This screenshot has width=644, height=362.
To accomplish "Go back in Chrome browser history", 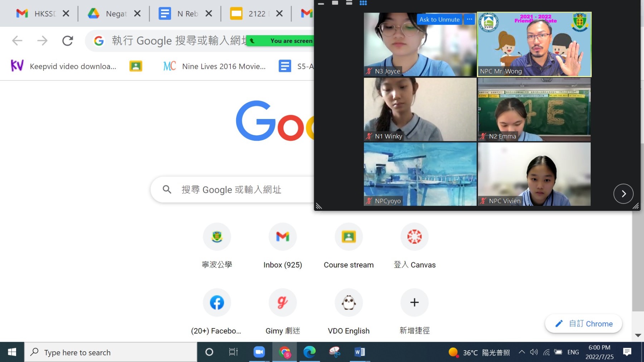I will point(17,41).
